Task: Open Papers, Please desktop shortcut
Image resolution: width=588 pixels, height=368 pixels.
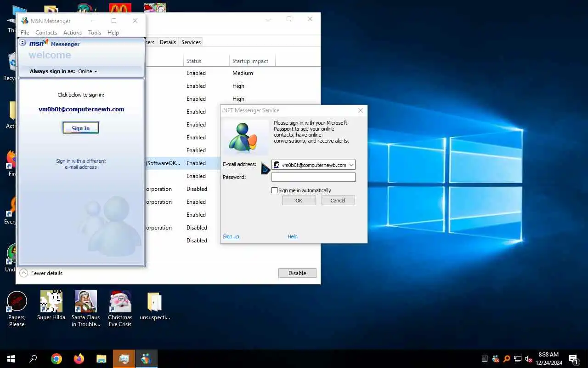Action: [x=17, y=309]
